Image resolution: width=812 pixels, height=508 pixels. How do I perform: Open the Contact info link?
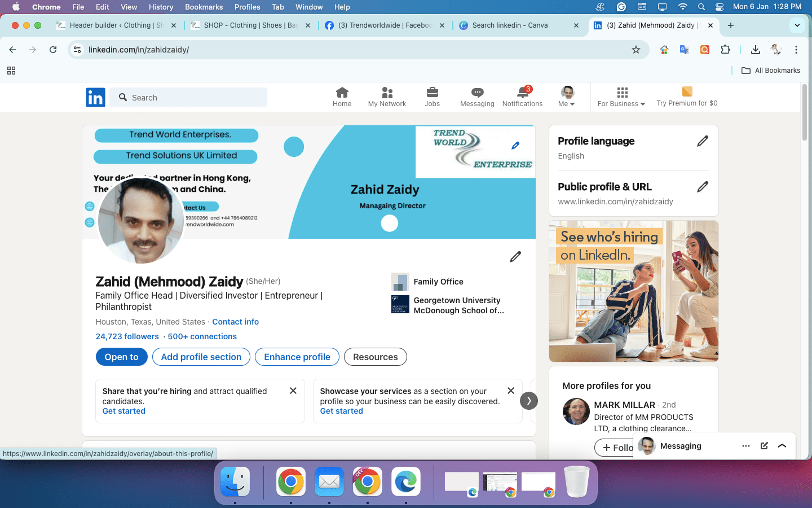click(x=235, y=322)
